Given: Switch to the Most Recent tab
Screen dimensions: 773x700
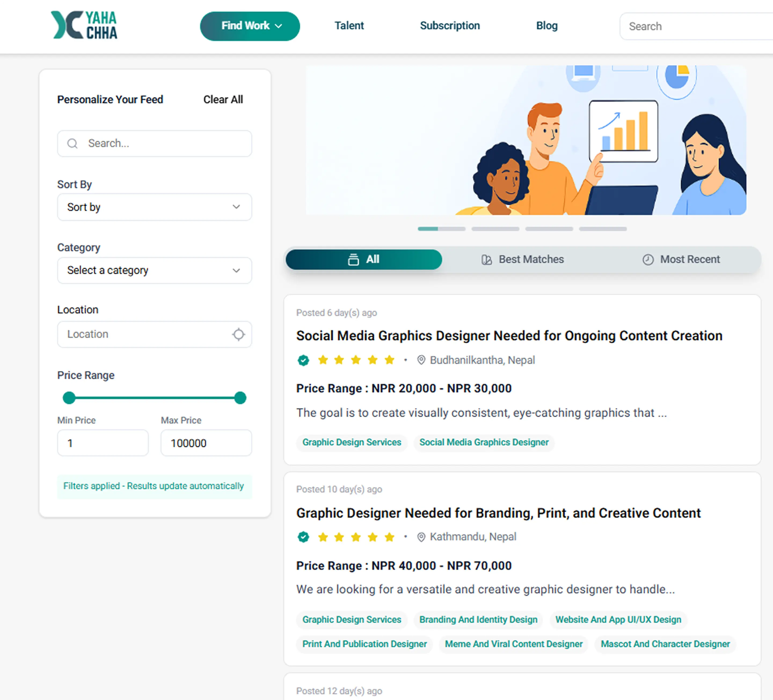Looking at the screenshot, I should point(681,260).
